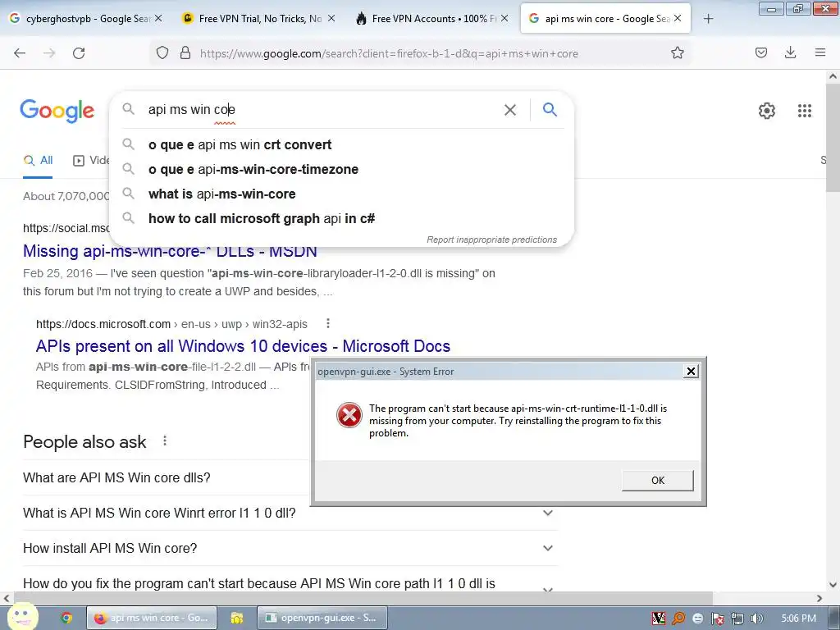
Task: Open the three-dot menu next to People also ask
Action: click(x=165, y=441)
